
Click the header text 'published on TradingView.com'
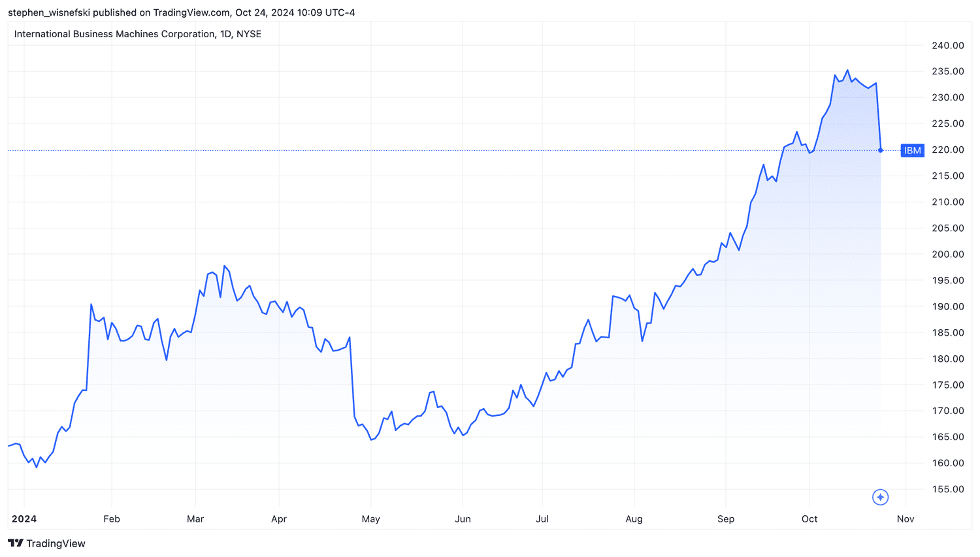160,12
